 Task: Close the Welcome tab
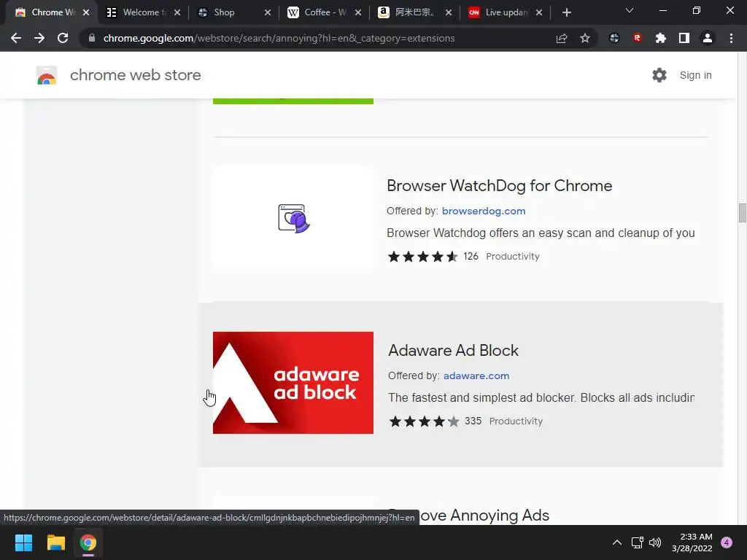coord(177,12)
